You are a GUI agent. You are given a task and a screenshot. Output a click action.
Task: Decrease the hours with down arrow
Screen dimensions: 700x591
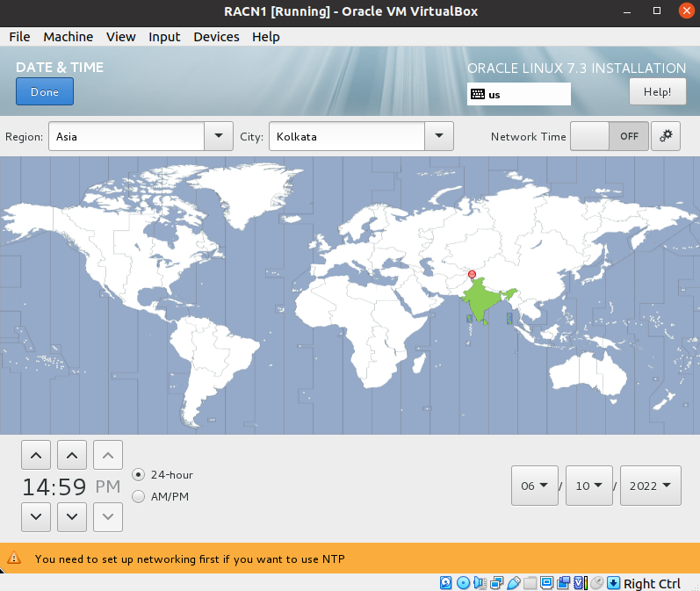coord(36,517)
